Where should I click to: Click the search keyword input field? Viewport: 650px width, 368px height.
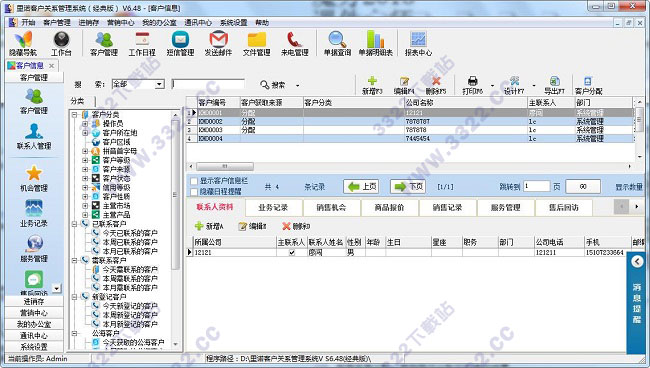[208, 84]
